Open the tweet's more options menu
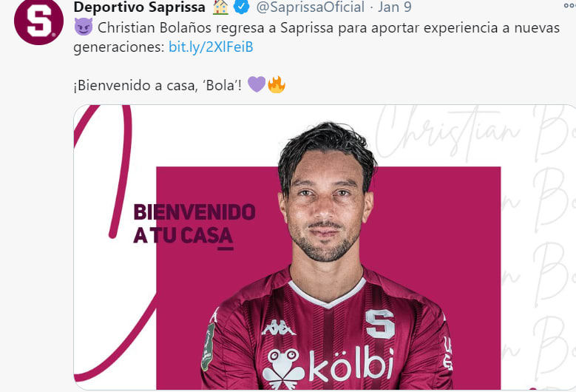Viewport: 576px width, 392px height. click(x=570, y=5)
